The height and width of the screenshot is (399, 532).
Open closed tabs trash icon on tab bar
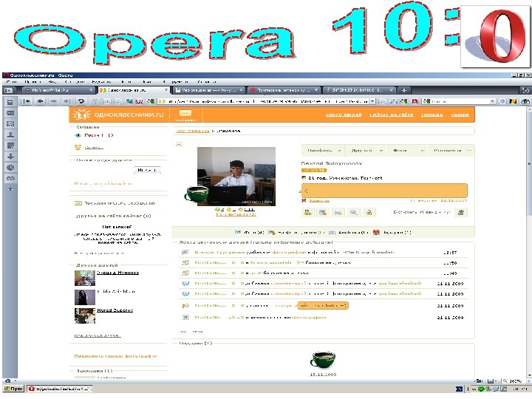pyautogui.click(x=525, y=90)
